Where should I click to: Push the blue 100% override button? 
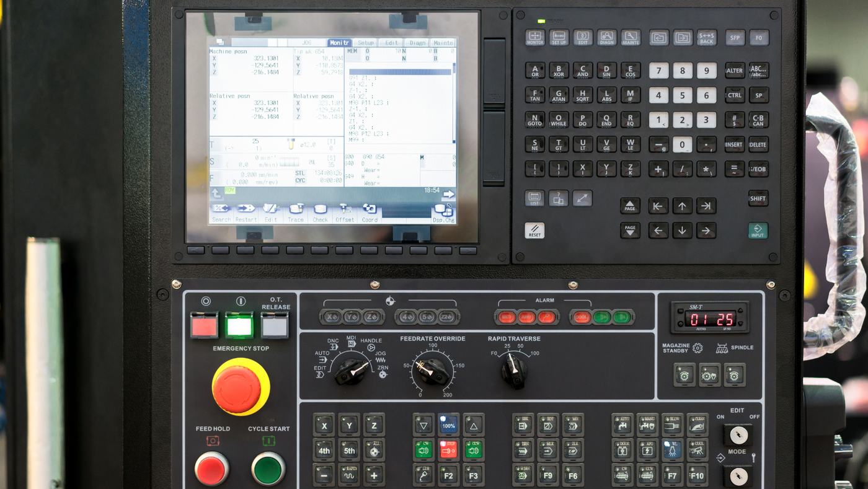[448, 425]
